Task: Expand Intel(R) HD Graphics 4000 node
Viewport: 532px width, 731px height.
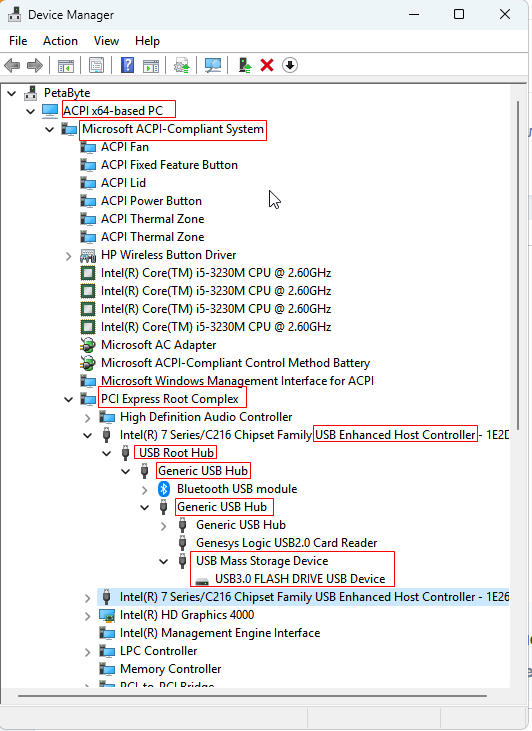Action: click(x=88, y=616)
